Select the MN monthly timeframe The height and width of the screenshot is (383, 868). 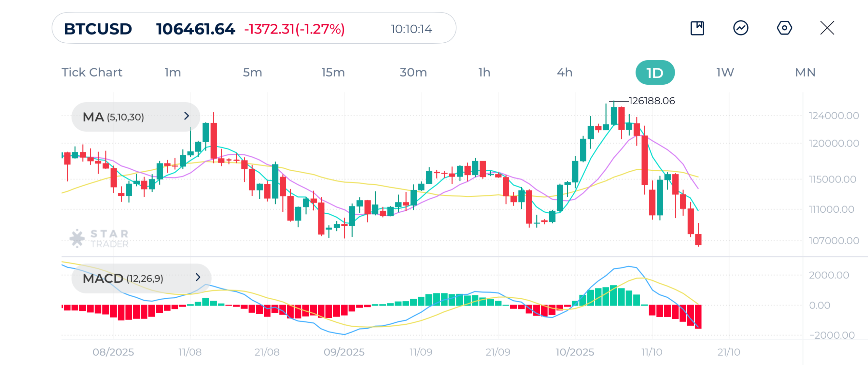[x=805, y=72]
